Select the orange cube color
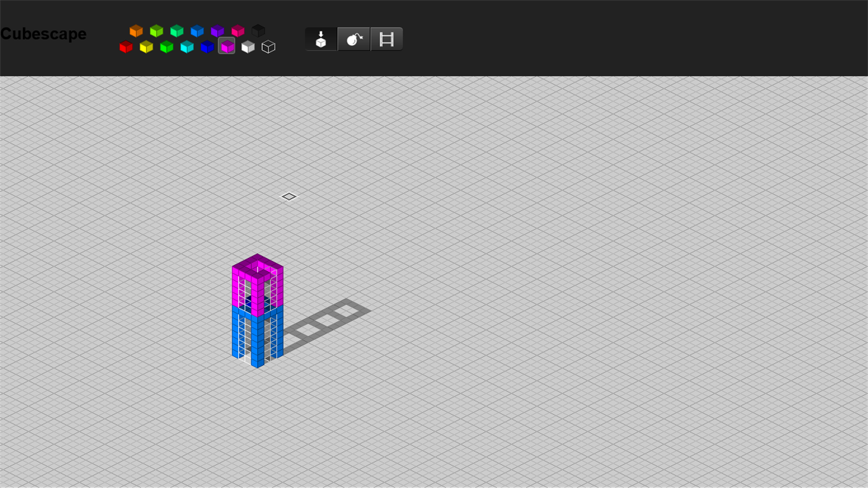 pos(136,31)
